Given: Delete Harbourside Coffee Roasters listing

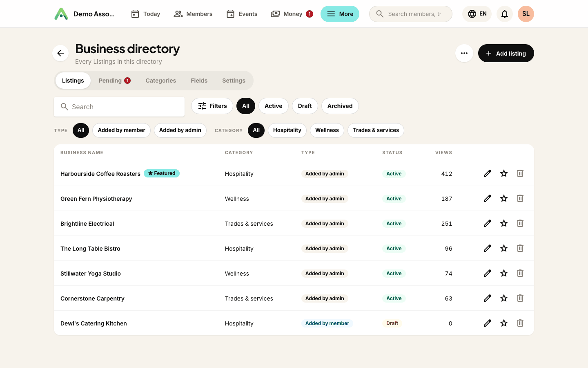Looking at the screenshot, I should (520, 173).
